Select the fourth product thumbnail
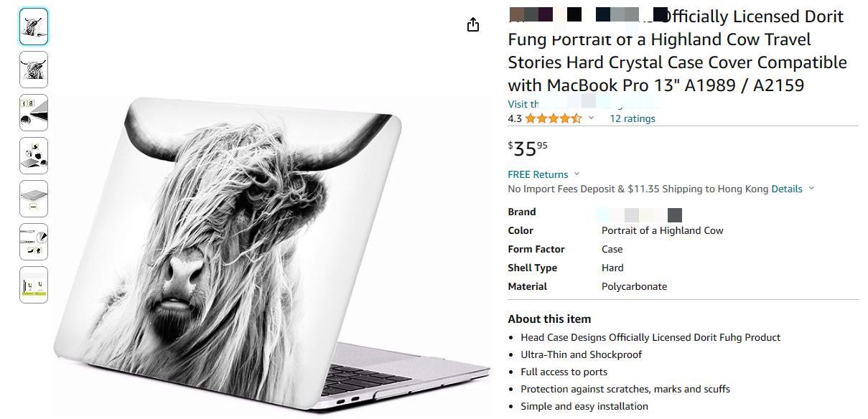Viewport: 868px width, 419px height. [34, 156]
